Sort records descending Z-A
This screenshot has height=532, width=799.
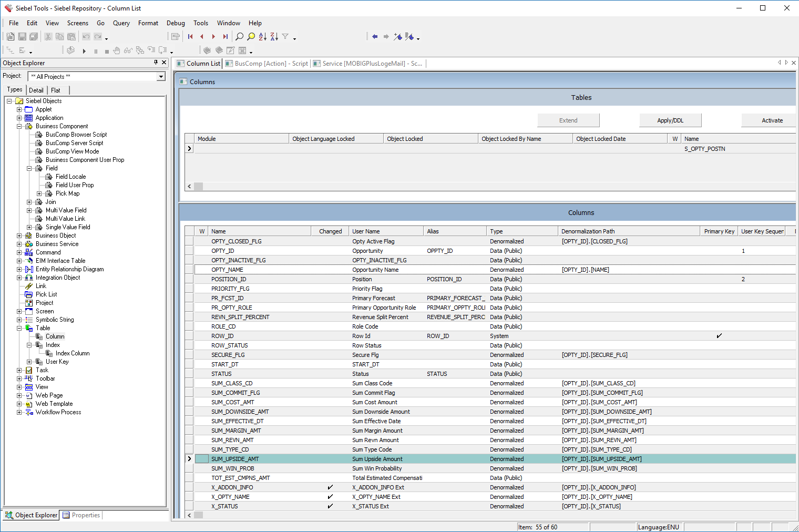pyautogui.click(x=274, y=37)
